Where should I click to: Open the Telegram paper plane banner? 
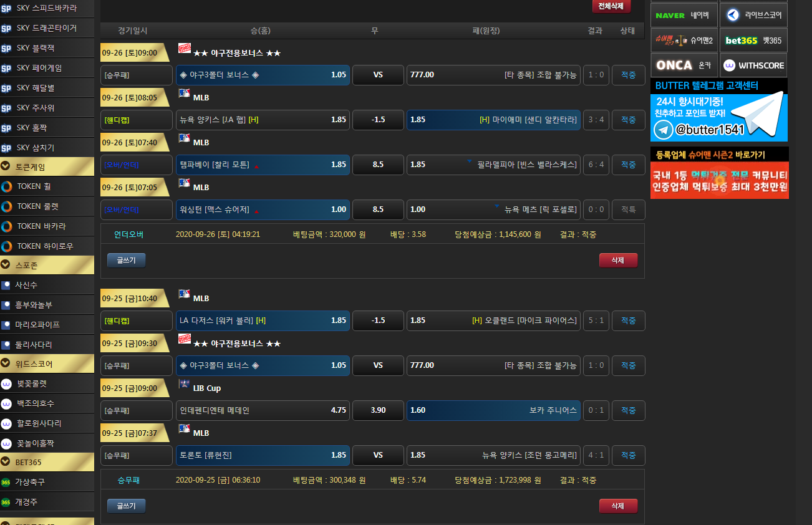[x=718, y=110]
